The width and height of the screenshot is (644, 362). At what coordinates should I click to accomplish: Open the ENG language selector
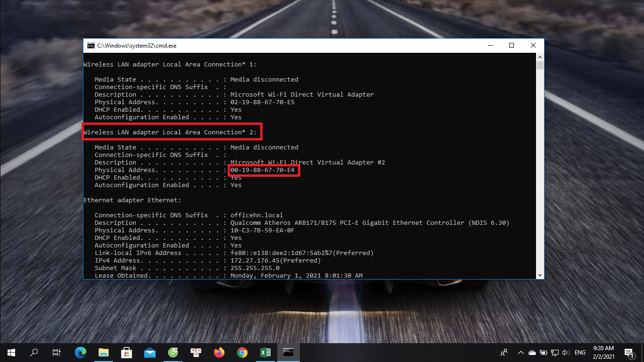tap(579, 352)
